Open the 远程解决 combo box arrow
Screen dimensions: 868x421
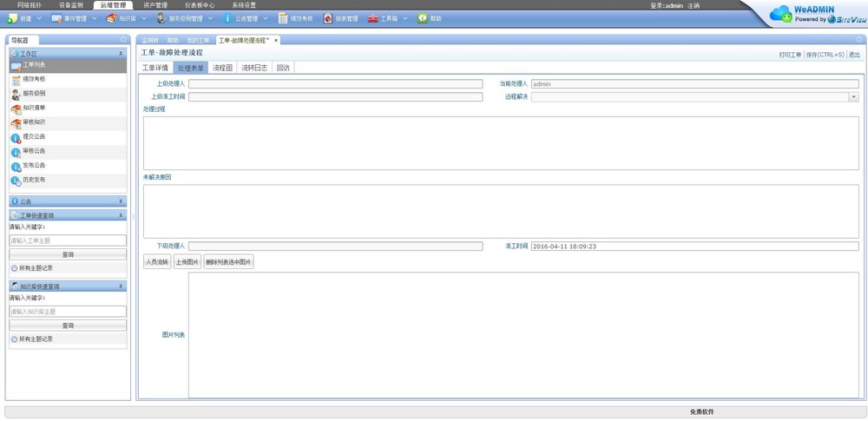[854, 97]
